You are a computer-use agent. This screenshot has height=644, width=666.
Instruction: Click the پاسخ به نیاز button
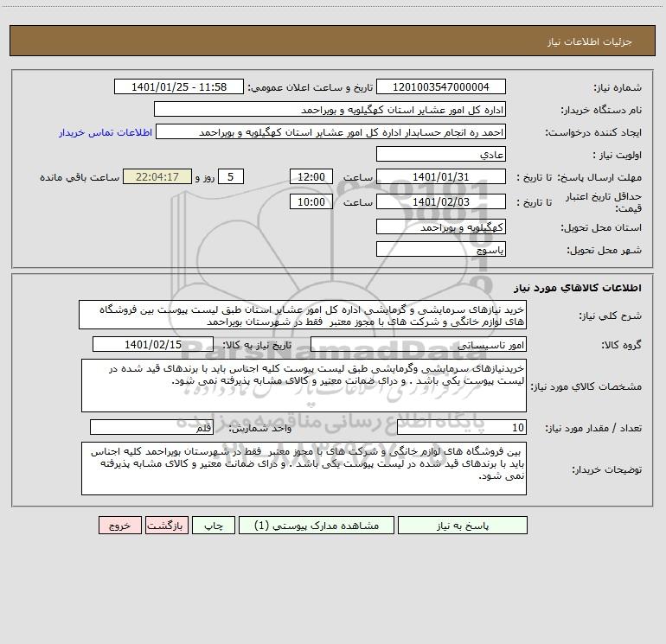(462, 525)
